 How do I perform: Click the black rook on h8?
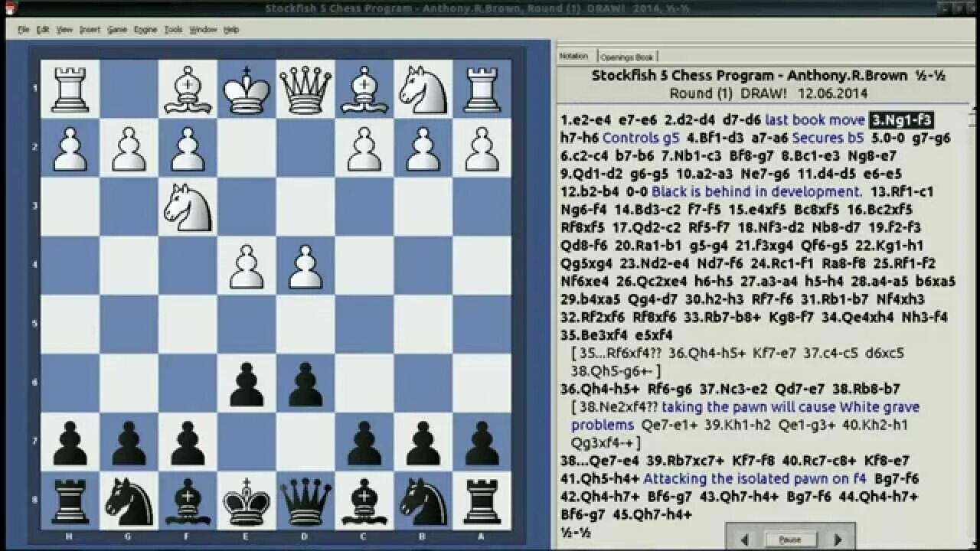tap(70, 501)
